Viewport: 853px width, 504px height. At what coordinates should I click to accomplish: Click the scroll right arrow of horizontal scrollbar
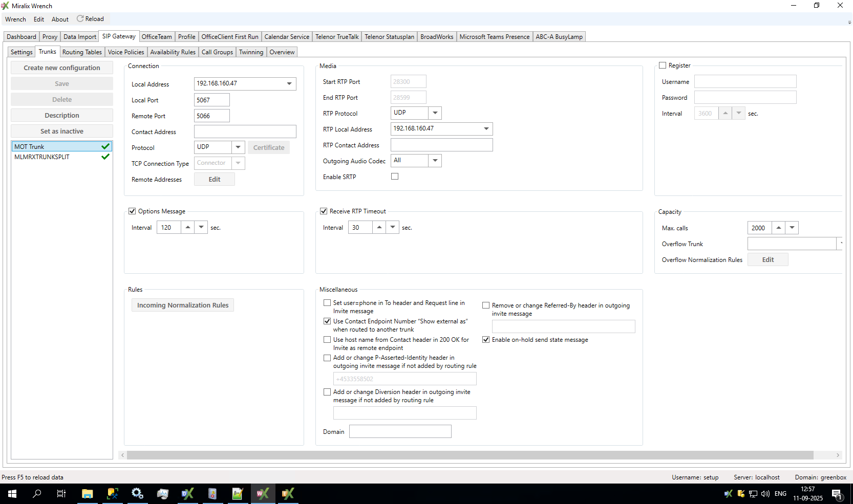point(838,455)
